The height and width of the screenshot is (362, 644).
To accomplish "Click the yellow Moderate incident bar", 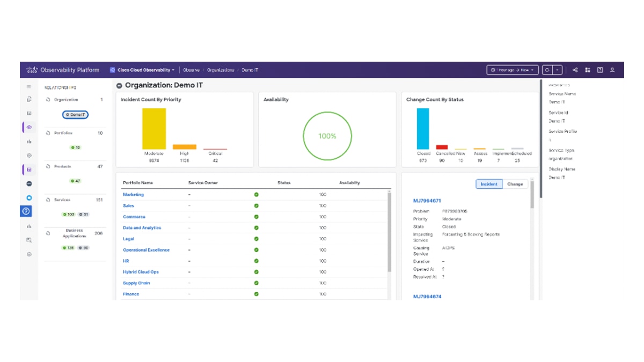I will coord(154,129).
